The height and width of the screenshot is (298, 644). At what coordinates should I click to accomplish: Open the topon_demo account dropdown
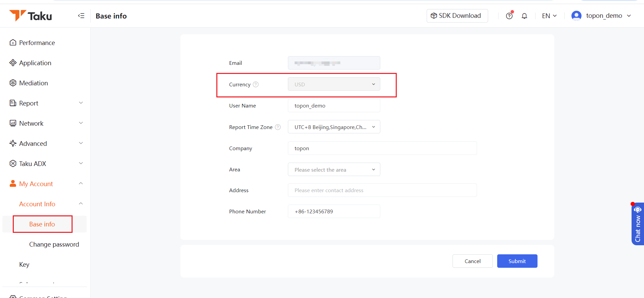click(x=608, y=16)
